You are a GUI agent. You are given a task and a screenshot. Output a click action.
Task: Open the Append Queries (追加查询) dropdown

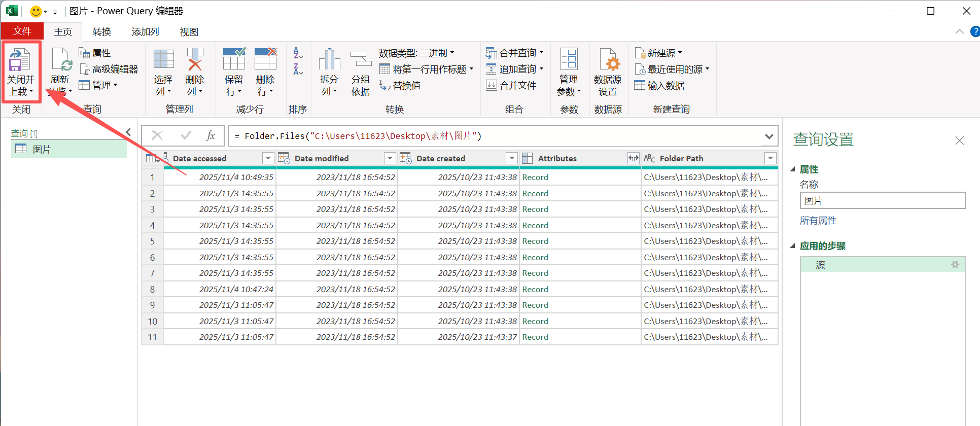coord(514,69)
